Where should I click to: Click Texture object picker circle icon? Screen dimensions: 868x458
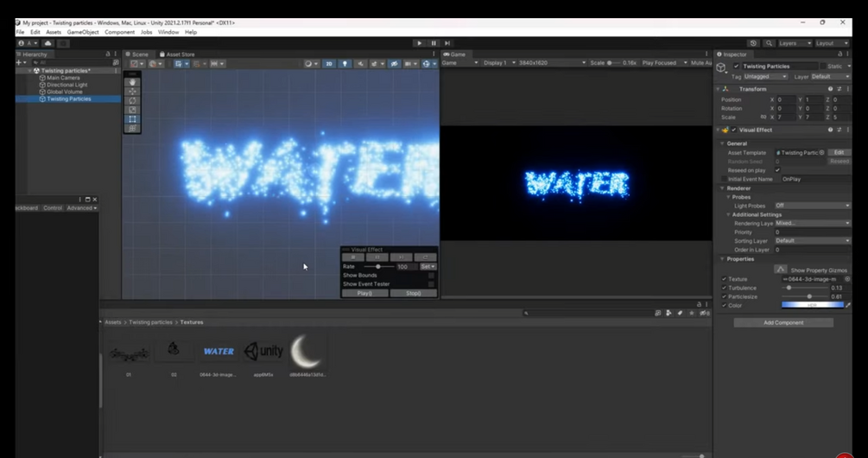847,279
